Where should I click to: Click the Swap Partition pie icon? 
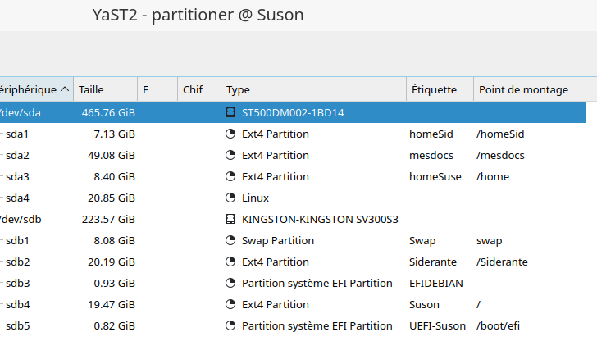(230, 240)
